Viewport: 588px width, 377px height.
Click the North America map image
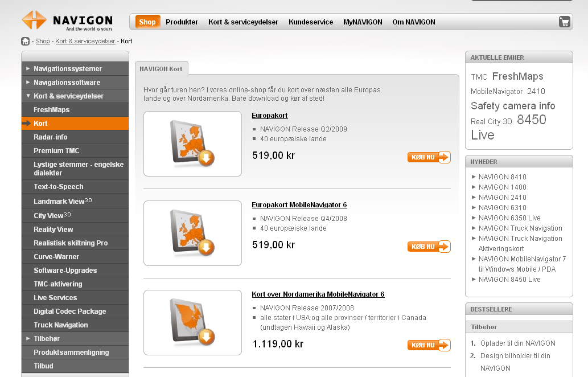coord(192,322)
